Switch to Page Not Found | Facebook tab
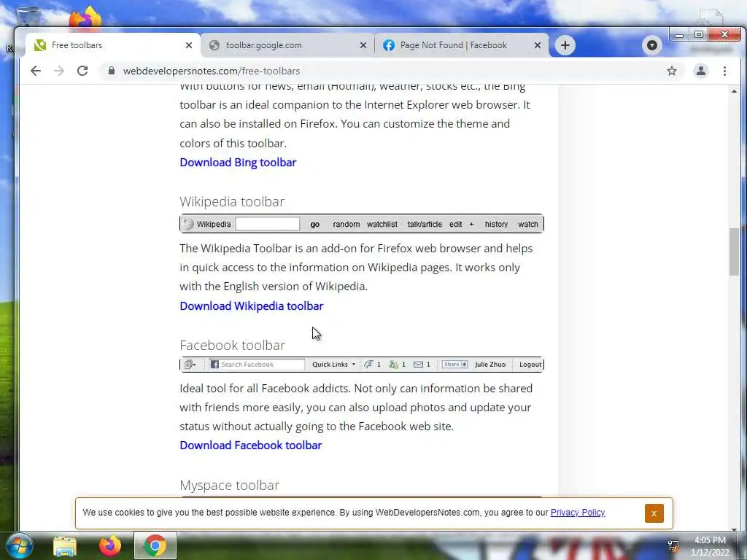The image size is (747, 560). [462, 45]
